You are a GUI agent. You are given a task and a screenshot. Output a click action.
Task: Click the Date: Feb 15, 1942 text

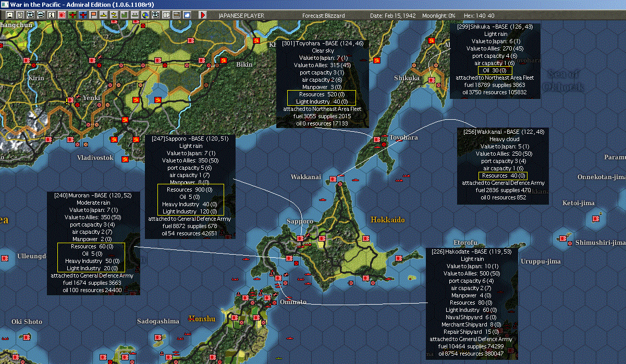(x=392, y=16)
